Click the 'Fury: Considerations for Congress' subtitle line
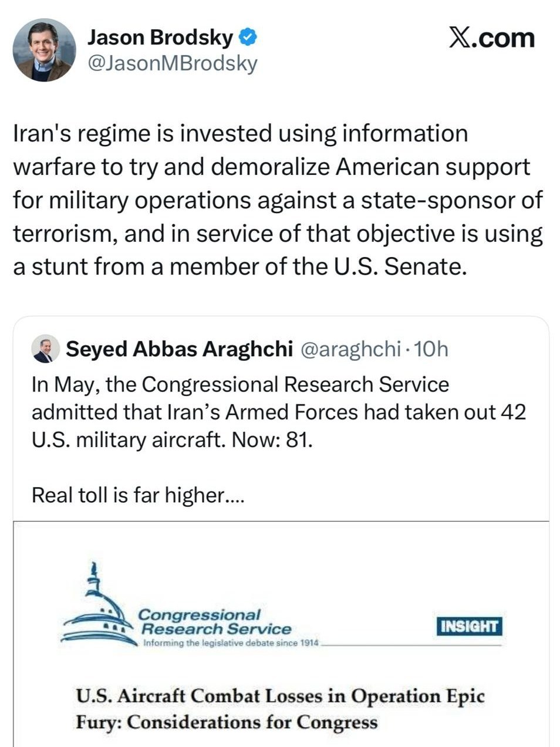This screenshot has width=560, height=747. [227, 722]
